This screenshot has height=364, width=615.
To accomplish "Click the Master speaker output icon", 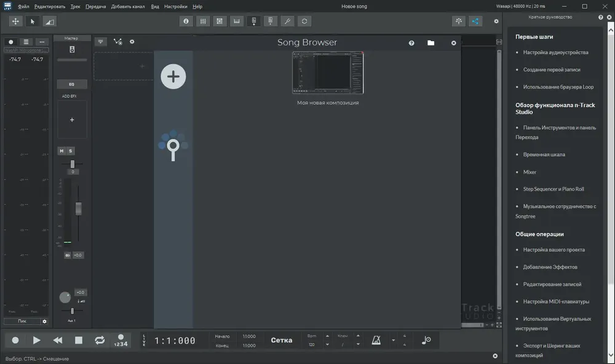I will tap(72, 49).
